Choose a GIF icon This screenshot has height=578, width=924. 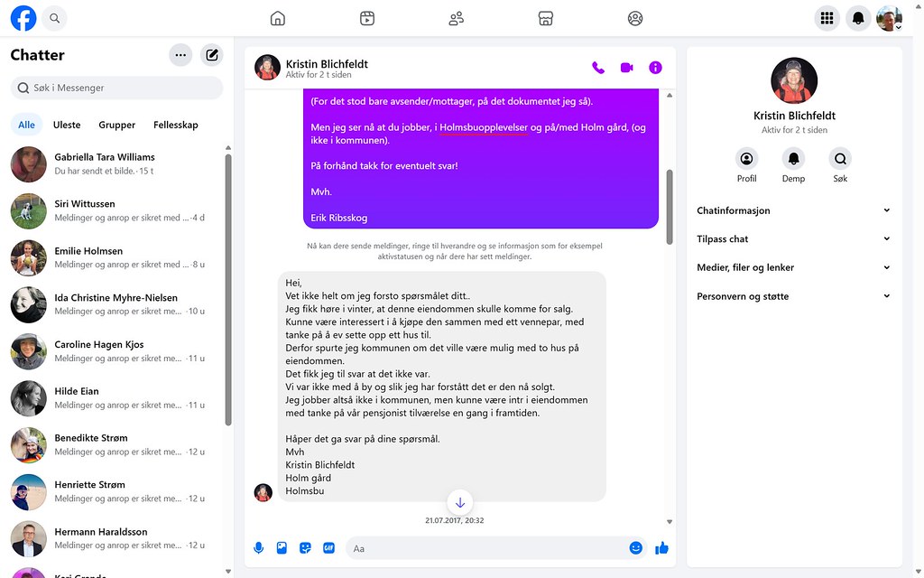[x=328, y=548]
